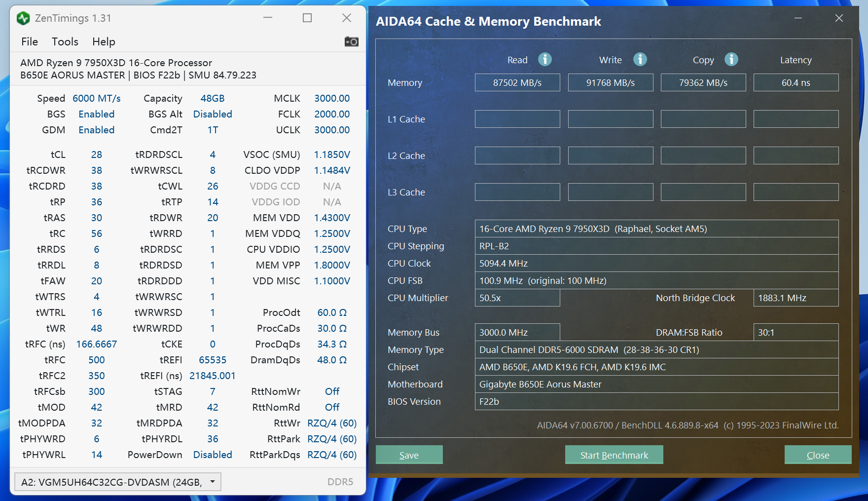Click the ZenTimings logo in the title bar

23,18
